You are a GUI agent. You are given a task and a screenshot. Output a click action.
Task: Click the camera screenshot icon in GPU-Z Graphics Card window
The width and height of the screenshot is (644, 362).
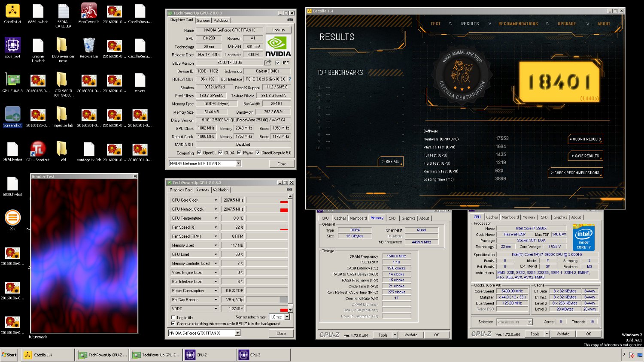290,20
